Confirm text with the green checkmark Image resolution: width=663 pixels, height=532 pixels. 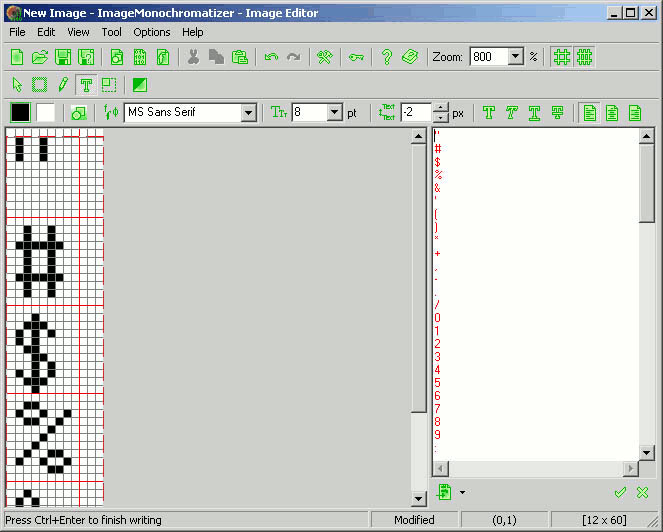pos(620,492)
